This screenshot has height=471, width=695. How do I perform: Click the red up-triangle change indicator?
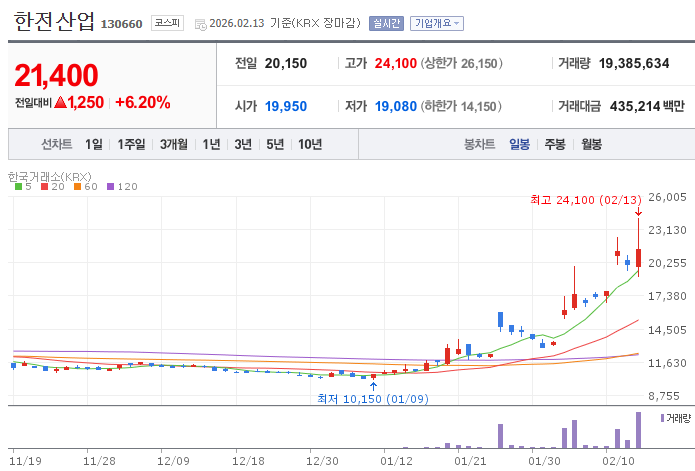click(x=60, y=102)
